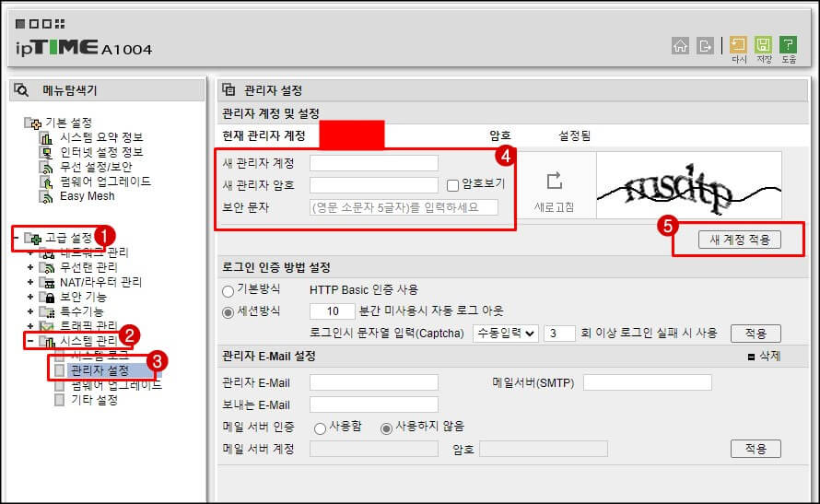This screenshot has width=820, height=504.
Task: Expand the NAT/라우터 관리 node
Action: pos(30,282)
